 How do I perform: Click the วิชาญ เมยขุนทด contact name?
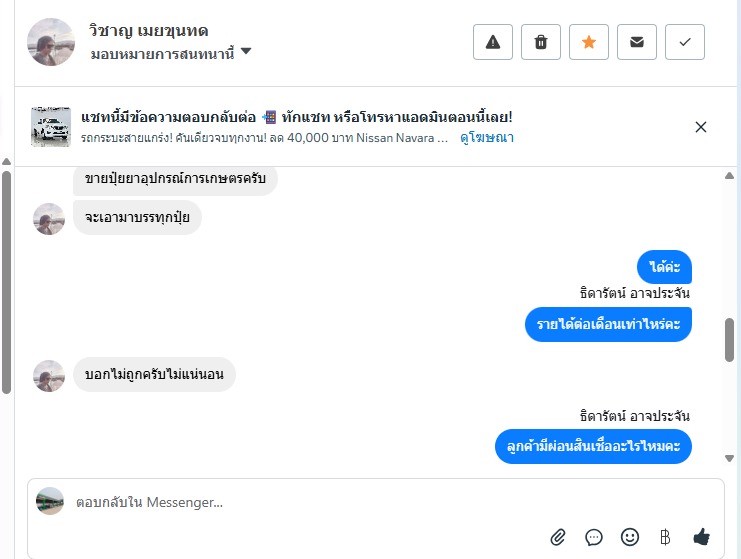click(148, 31)
